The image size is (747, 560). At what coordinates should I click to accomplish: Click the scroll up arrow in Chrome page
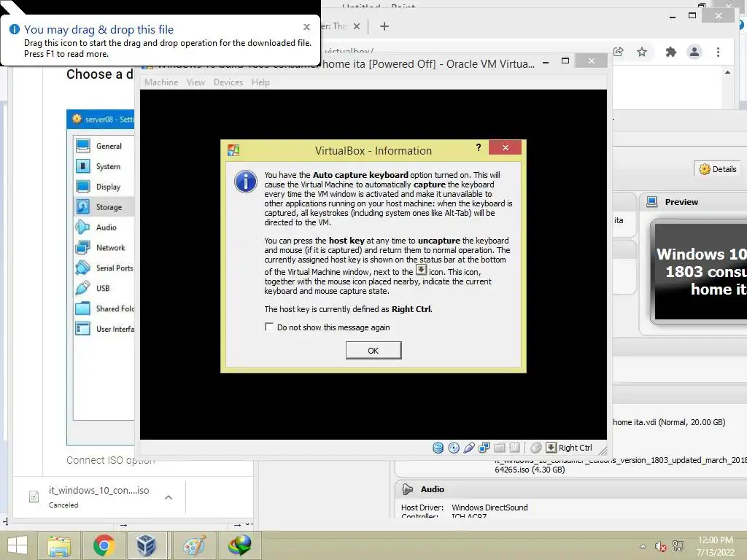click(727, 72)
